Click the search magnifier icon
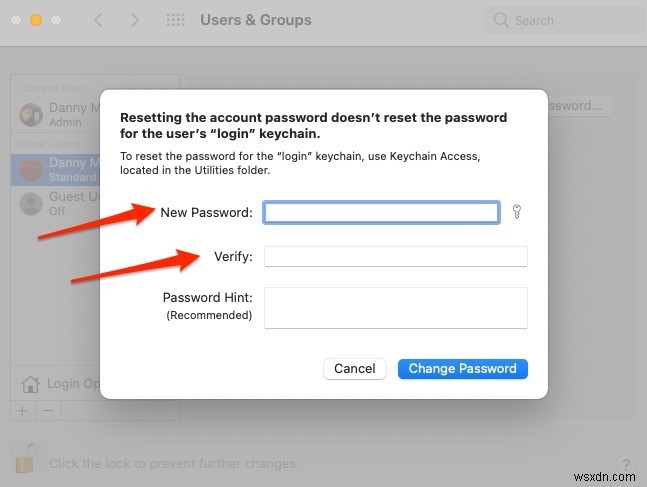647x487 pixels. (x=501, y=20)
